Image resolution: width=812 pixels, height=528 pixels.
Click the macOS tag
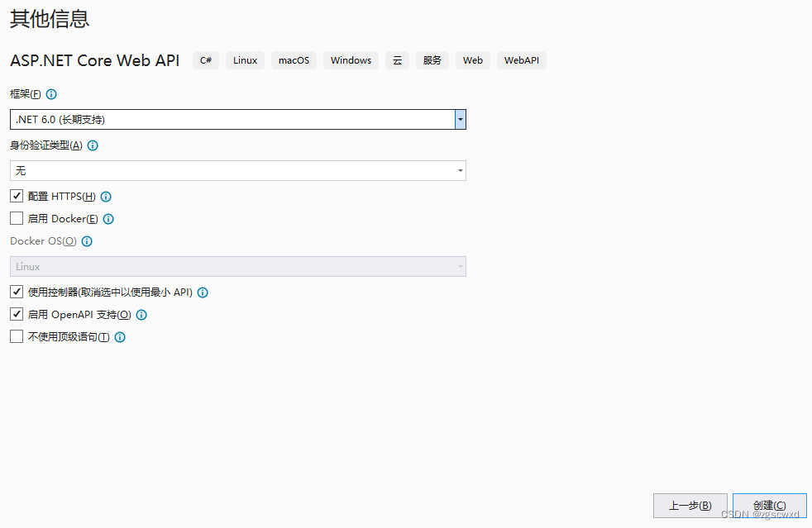294,60
